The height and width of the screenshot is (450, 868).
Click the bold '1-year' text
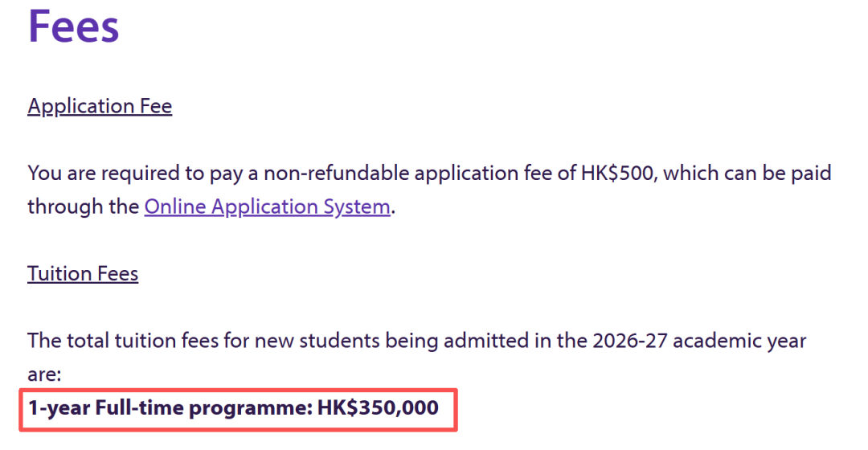pos(59,408)
